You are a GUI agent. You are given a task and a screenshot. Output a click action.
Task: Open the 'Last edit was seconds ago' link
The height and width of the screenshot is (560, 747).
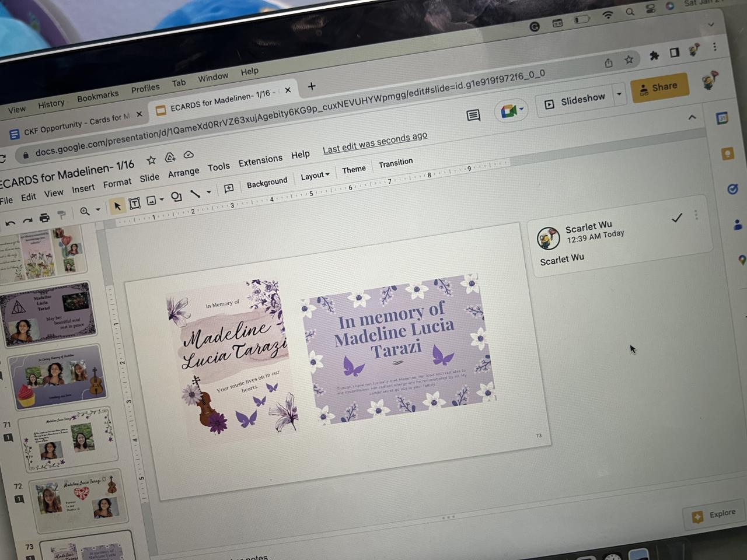coord(375,143)
